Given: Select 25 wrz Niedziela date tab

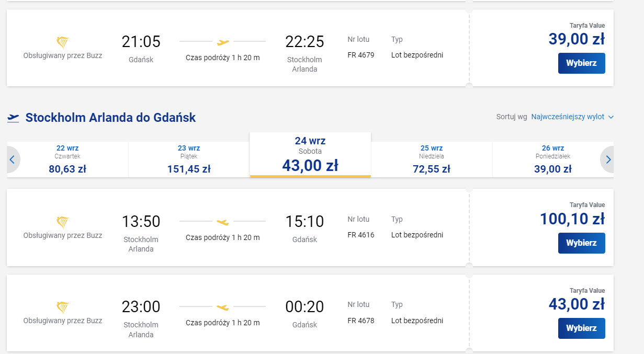Looking at the screenshot, I should coord(431,159).
